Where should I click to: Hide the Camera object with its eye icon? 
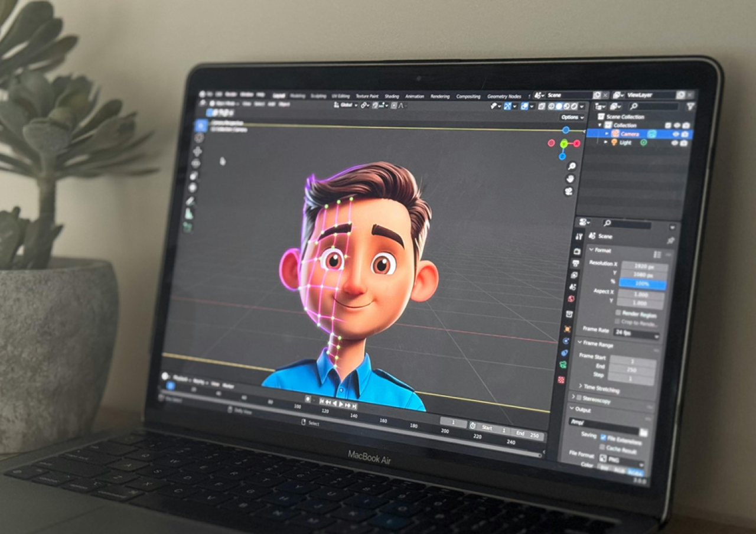[676, 134]
